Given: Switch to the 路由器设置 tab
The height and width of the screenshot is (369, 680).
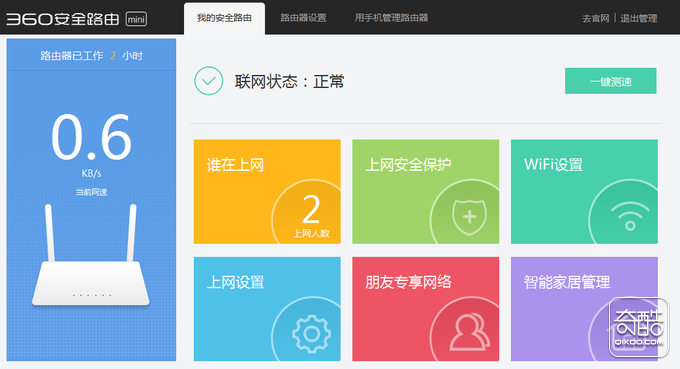Looking at the screenshot, I should coord(304,18).
